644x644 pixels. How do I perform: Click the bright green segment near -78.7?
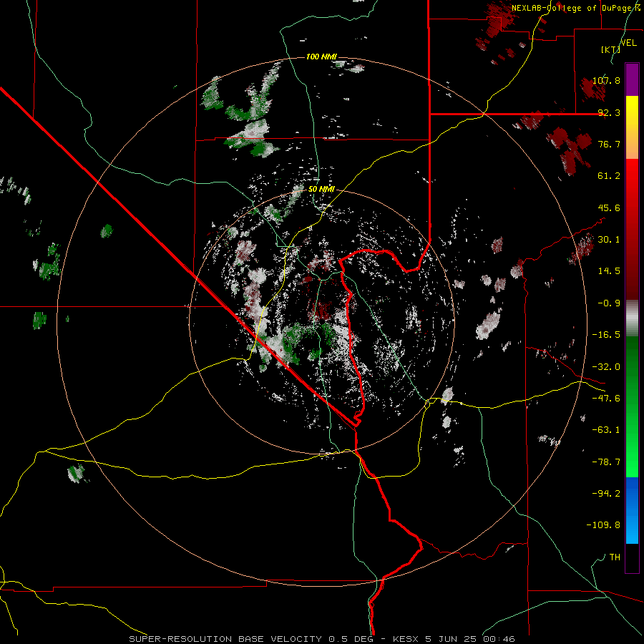click(632, 454)
